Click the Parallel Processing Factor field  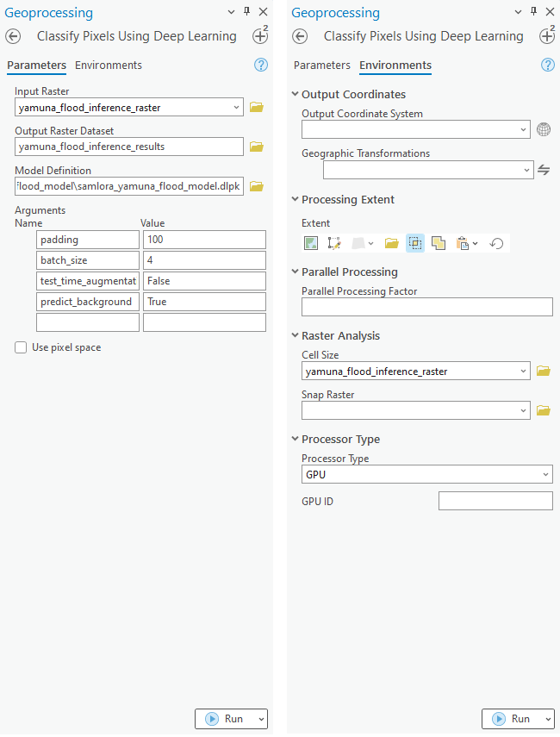[426, 307]
